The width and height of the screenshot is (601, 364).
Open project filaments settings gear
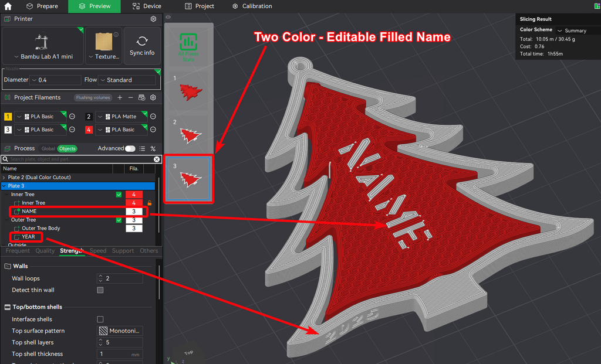tap(153, 98)
